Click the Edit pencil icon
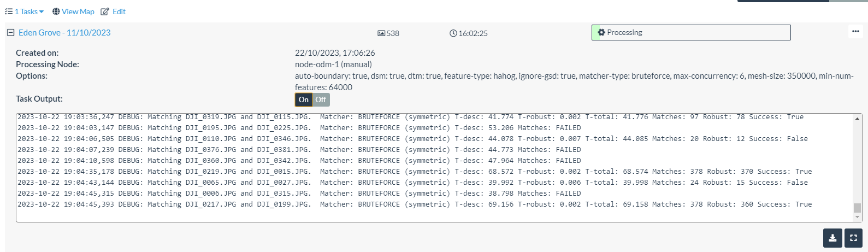The height and width of the screenshot is (252, 868). click(105, 11)
